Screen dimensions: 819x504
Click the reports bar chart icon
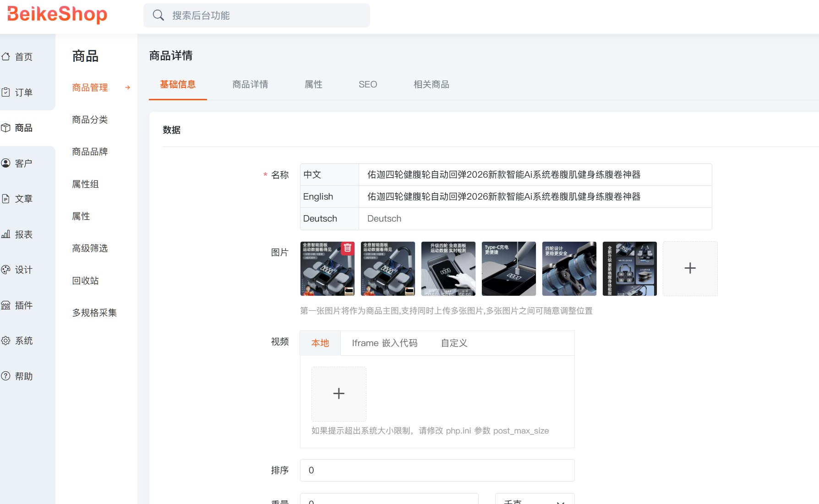[5, 234]
